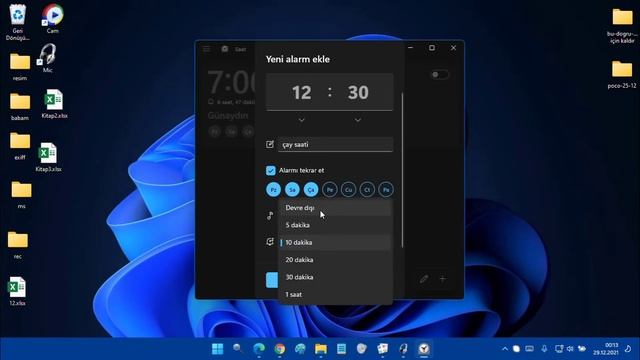Image resolution: width=640 pixels, height=360 pixels.
Task: Toggle the Pe day button
Action: tap(330, 189)
